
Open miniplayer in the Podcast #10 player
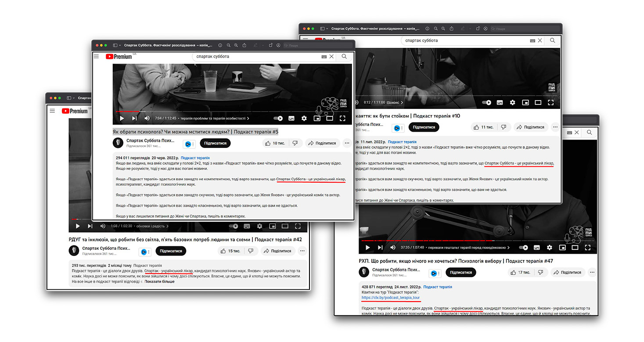click(525, 103)
